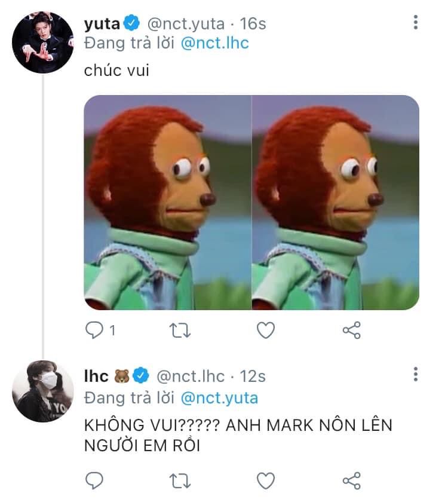Share lhc's reply tweet
448x499 pixels.
click(x=352, y=480)
